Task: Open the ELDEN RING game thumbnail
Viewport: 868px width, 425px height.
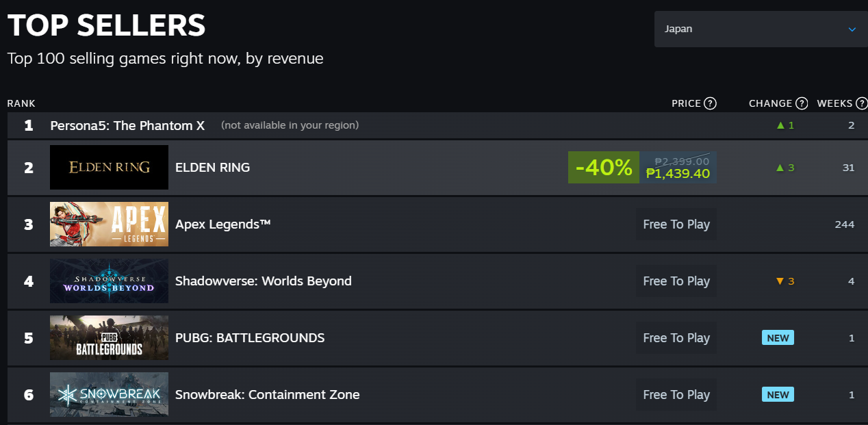Action: coord(109,167)
